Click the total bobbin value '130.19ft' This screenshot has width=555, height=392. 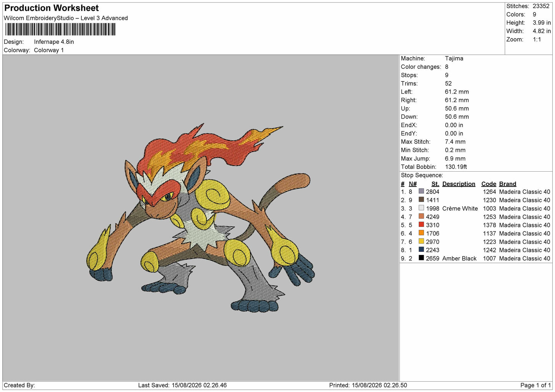point(456,167)
